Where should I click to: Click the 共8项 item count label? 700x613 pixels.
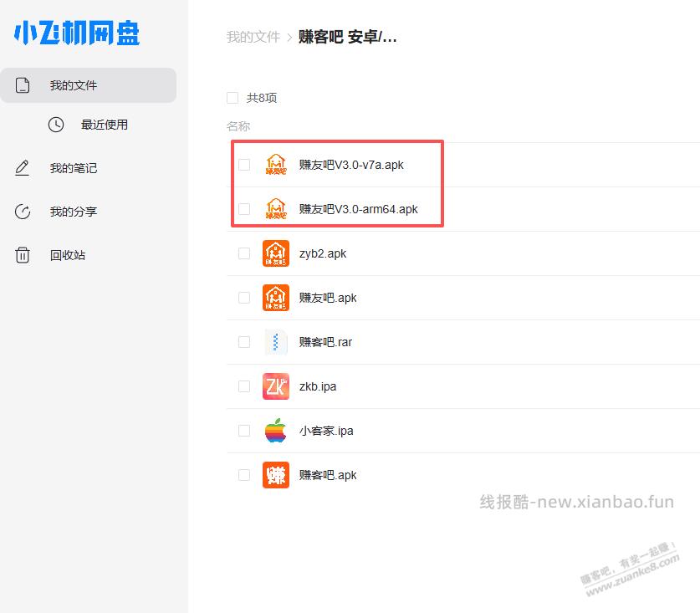point(262,98)
